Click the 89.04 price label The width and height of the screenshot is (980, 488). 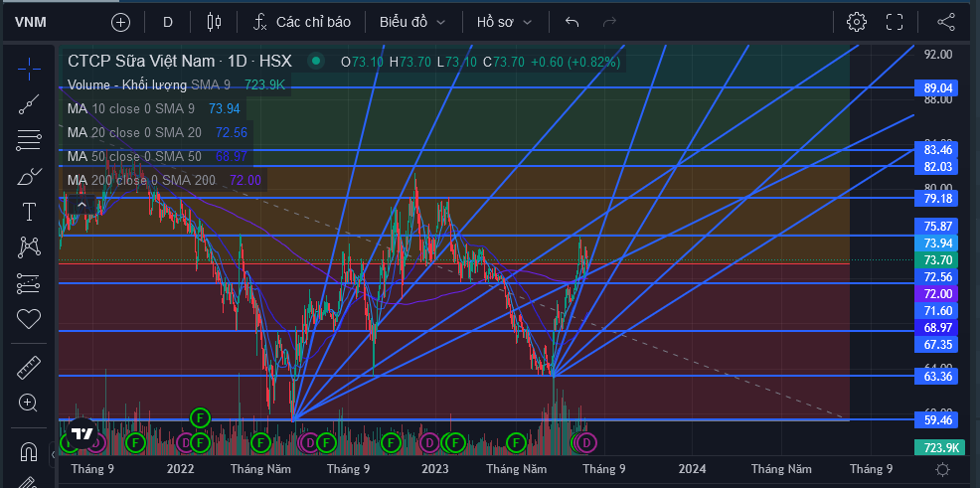click(x=936, y=88)
